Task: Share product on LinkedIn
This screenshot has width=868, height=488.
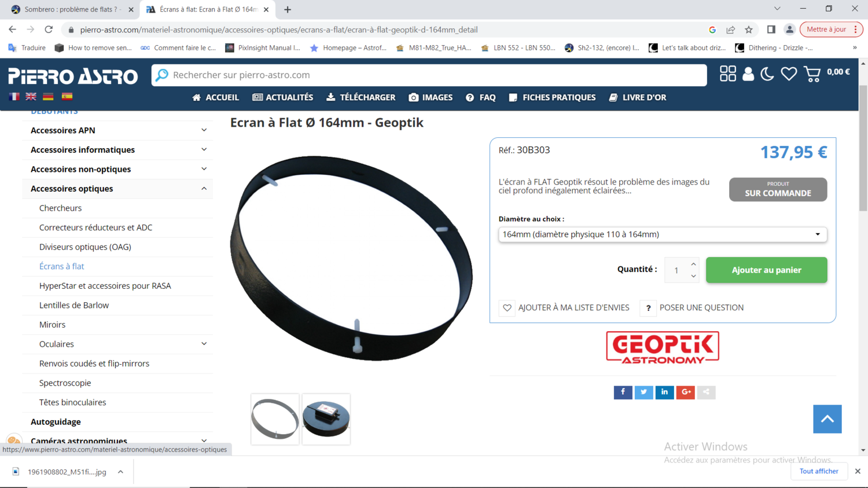Action: [x=664, y=392]
